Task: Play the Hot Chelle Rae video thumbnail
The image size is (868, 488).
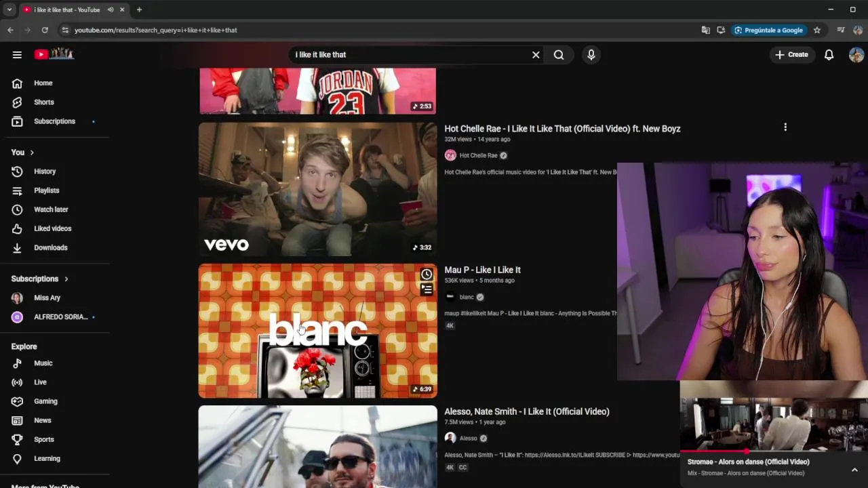Action: click(317, 189)
